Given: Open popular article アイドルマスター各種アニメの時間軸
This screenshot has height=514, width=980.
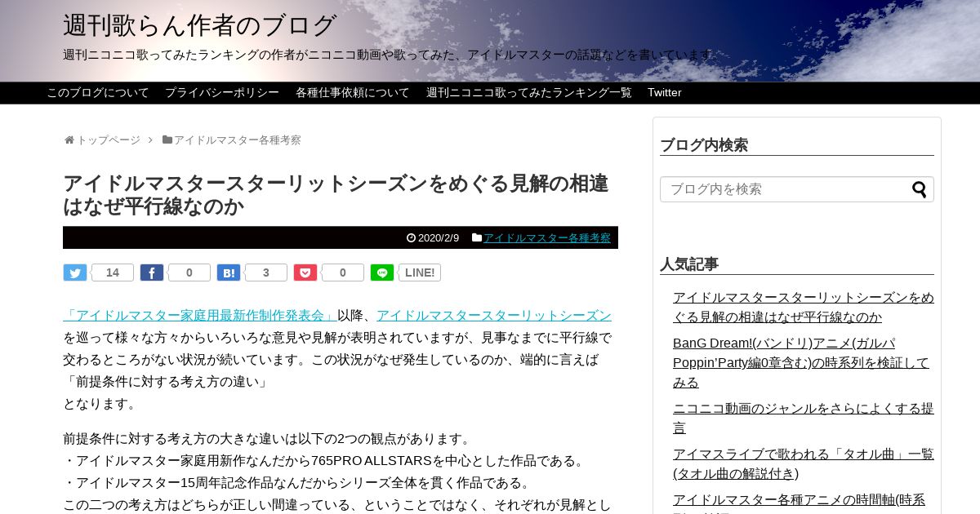Looking at the screenshot, I should tap(800, 503).
